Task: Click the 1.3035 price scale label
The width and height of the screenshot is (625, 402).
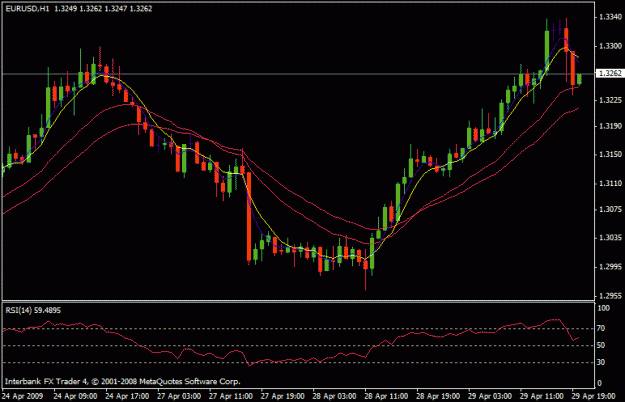Action: click(x=610, y=238)
